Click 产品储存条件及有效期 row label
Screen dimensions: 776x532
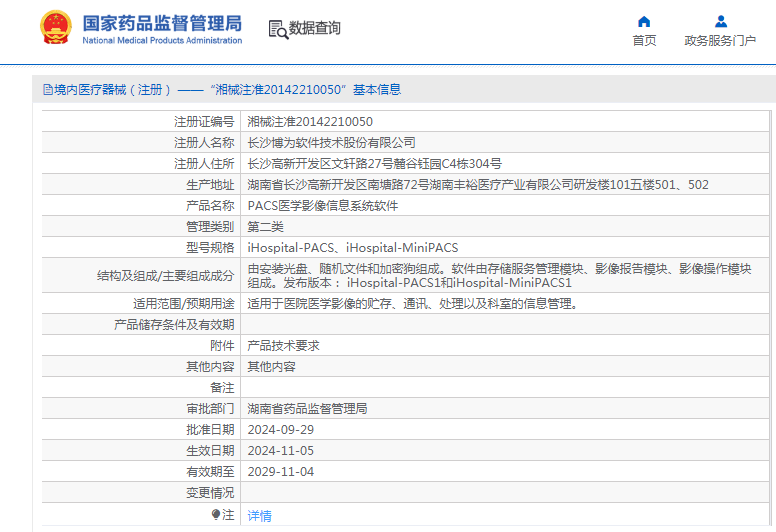click(x=174, y=325)
